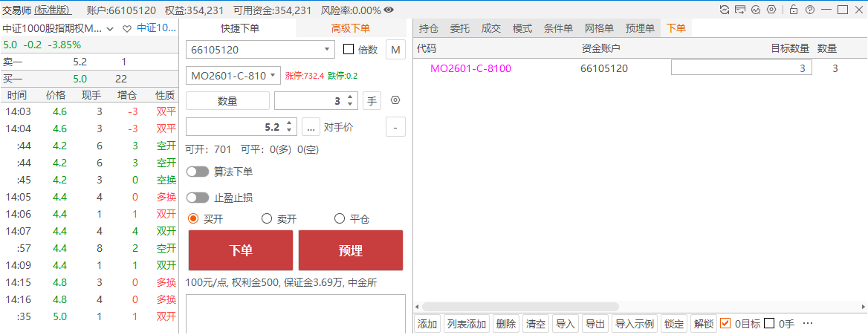Expand the account 66105120 dropdown
The height and width of the screenshot is (335, 868).
(x=328, y=50)
